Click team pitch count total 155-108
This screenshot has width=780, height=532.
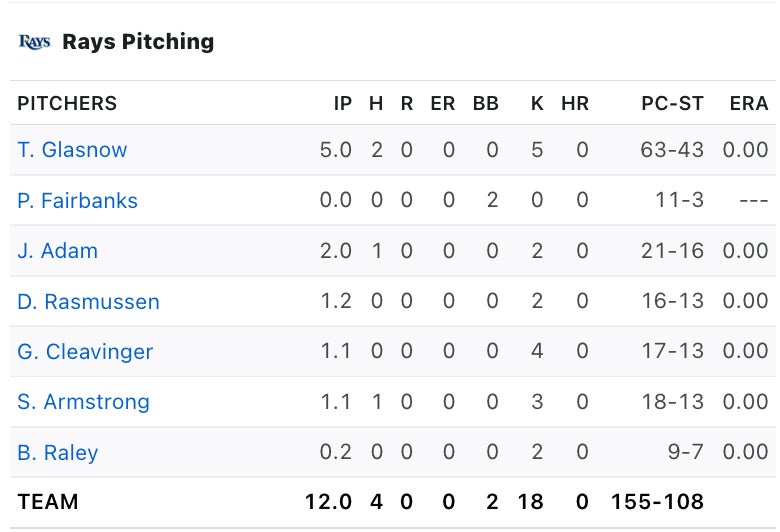(x=656, y=502)
